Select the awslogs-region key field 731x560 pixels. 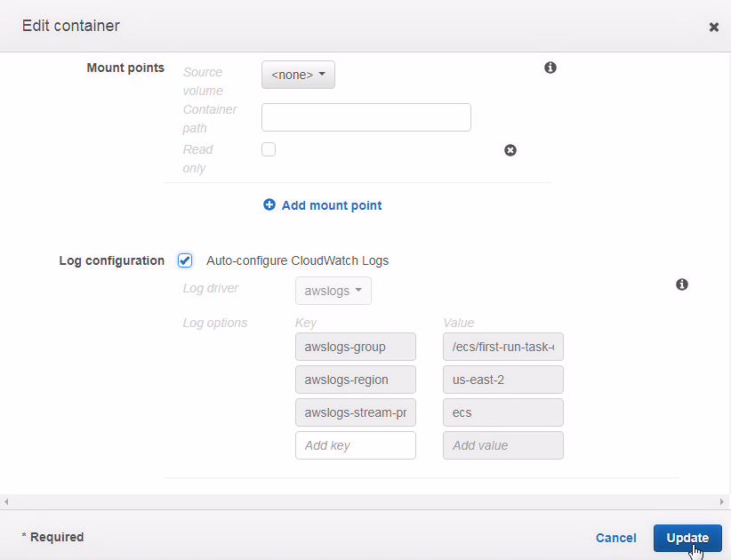pyautogui.click(x=355, y=380)
